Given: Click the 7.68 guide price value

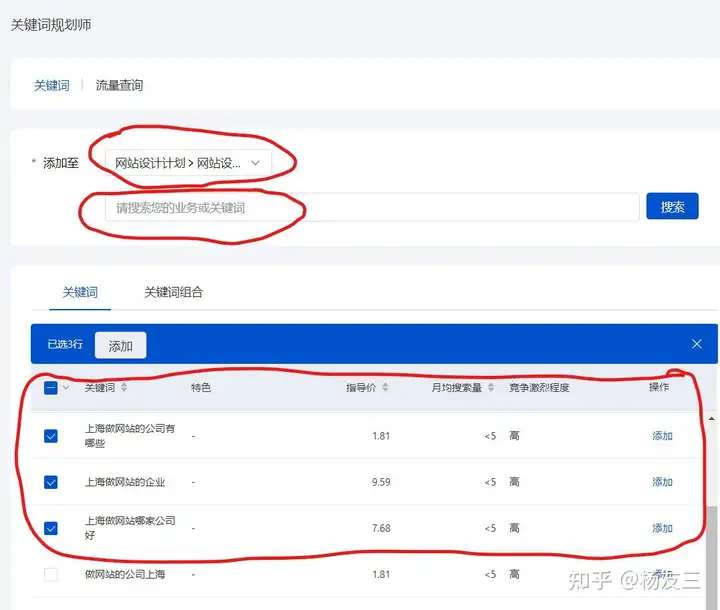Looking at the screenshot, I should pos(381,528).
